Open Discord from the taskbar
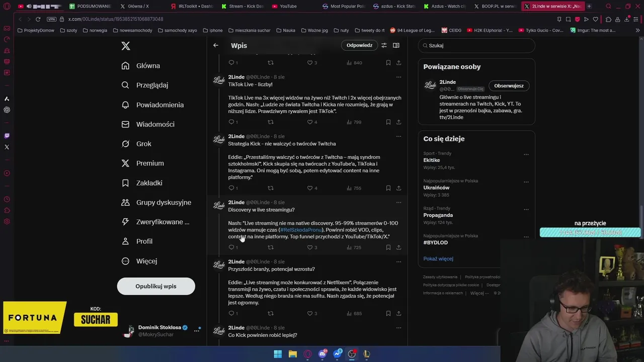The width and height of the screenshot is (644, 362). click(323, 354)
